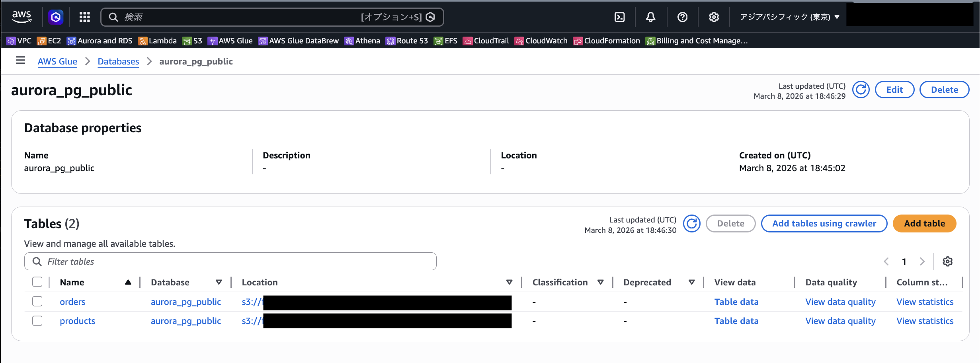
Task: Open the orders table link
Action: point(72,302)
